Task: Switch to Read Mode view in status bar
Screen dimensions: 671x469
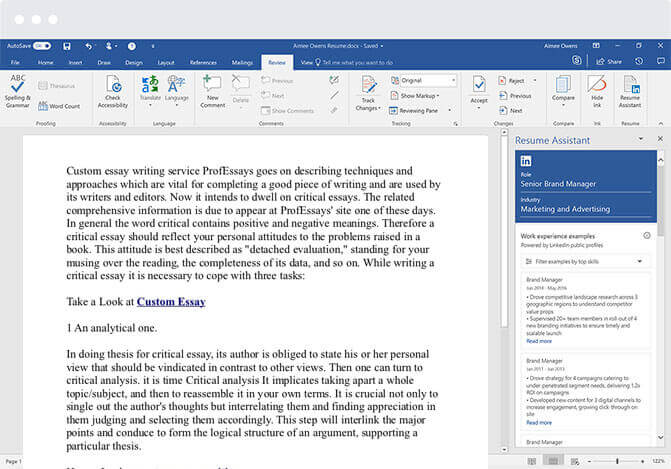Action: pos(531,461)
